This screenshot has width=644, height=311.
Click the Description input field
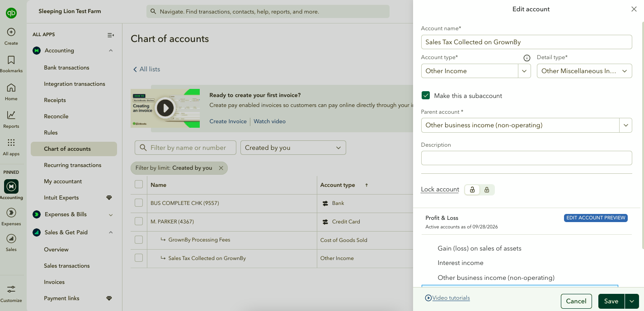point(526,158)
